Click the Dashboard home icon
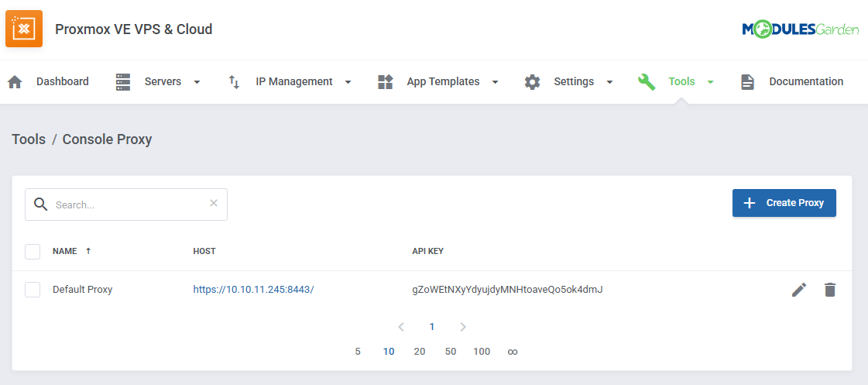Screen dimensions: 868x385 coord(15,82)
